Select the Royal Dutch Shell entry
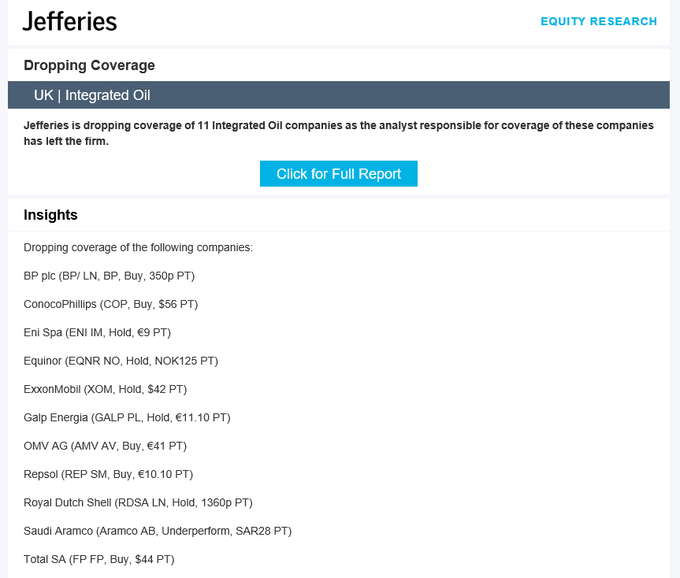680x578 pixels. (138, 503)
